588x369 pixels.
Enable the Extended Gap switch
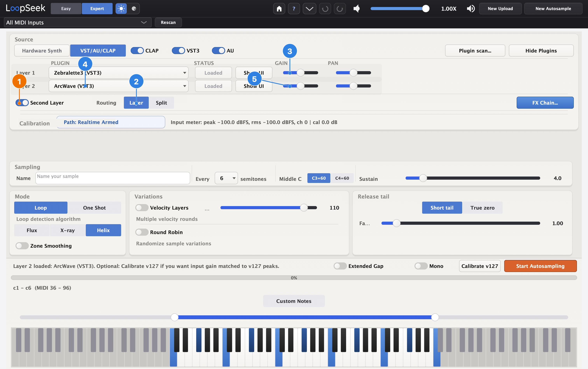point(340,266)
